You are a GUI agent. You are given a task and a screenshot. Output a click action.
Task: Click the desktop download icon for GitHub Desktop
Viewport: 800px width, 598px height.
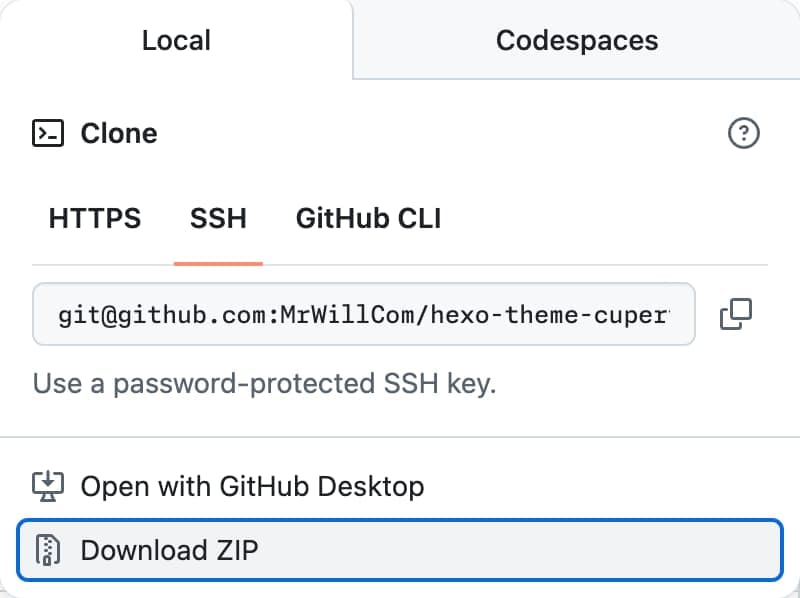[x=48, y=486]
